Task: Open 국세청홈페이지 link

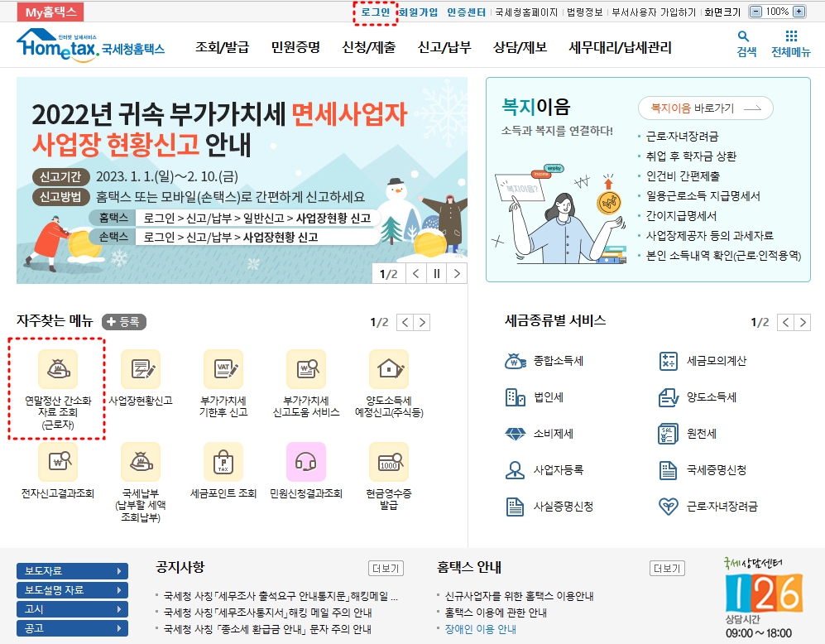Action: click(x=526, y=12)
